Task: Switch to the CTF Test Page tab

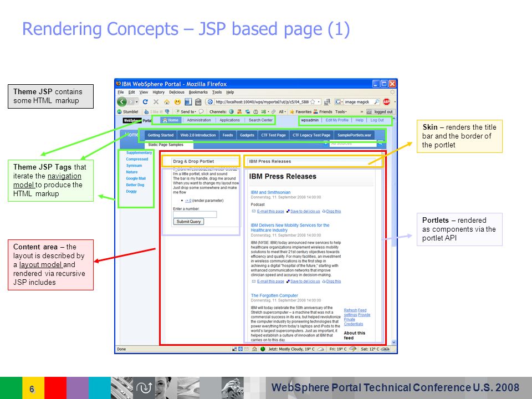Action: [x=273, y=135]
